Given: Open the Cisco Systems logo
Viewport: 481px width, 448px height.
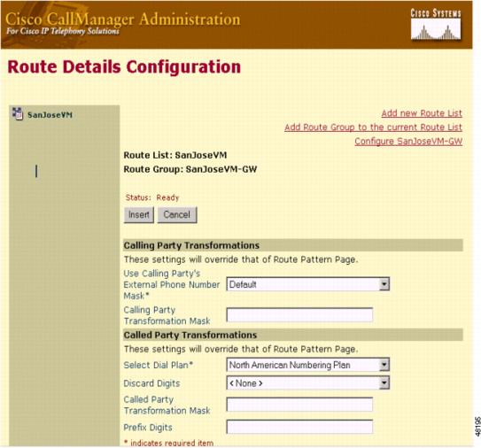Looking at the screenshot, I should (x=436, y=25).
